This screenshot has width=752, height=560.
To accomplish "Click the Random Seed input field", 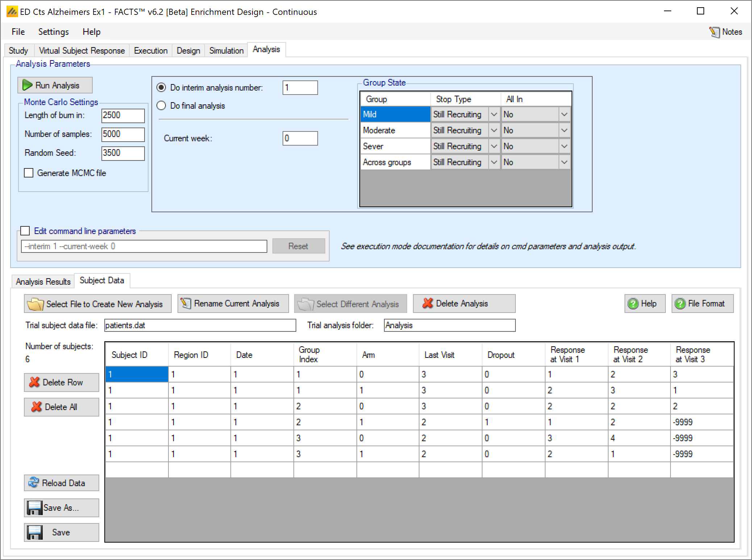I will pos(123,153).
